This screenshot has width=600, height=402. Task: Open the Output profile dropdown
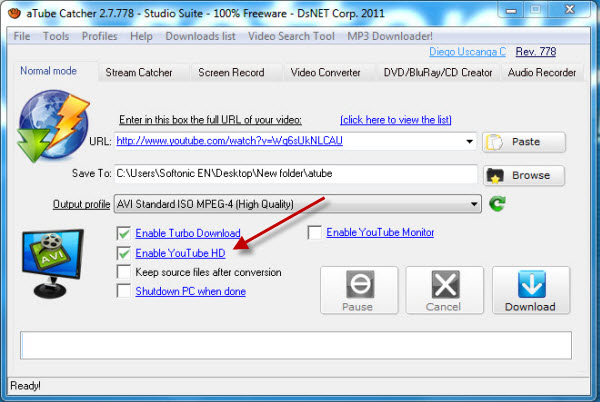(x=474, y=205)
